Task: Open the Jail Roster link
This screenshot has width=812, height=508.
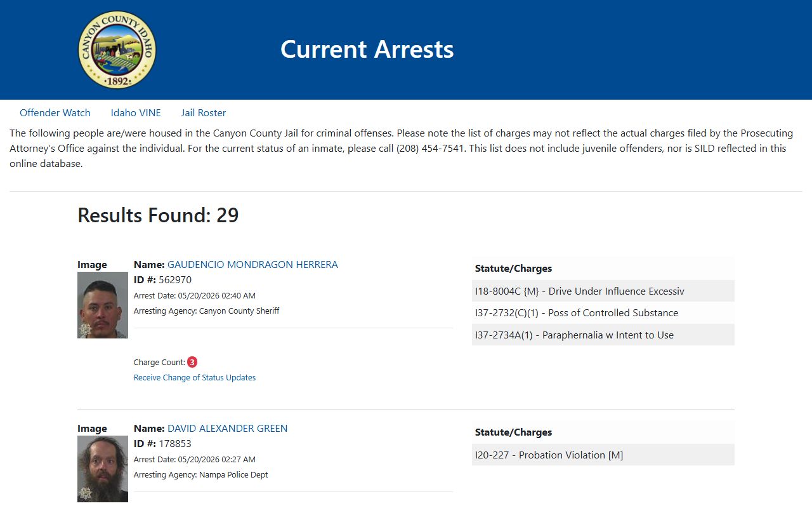Action: pos(204,113)
